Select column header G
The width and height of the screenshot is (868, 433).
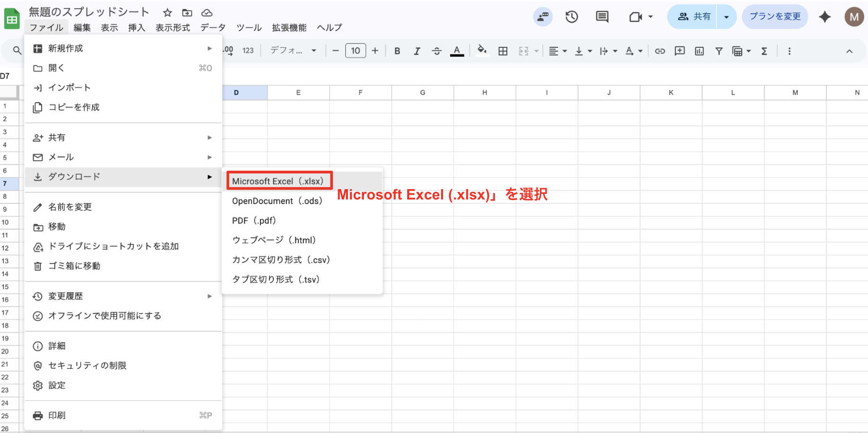click(x=423, y=93)
